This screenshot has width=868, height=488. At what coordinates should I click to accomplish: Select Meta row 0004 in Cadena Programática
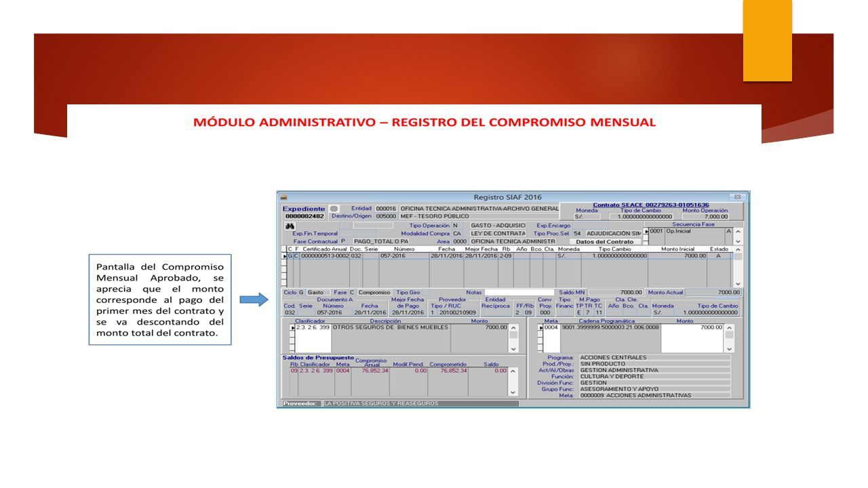pos(551,327)
